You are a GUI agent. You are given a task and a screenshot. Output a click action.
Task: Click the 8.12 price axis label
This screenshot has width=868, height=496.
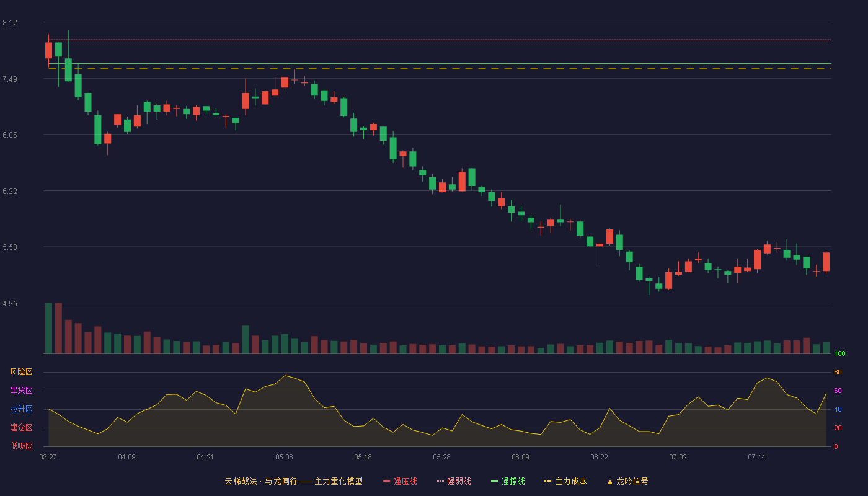[10, 23]
